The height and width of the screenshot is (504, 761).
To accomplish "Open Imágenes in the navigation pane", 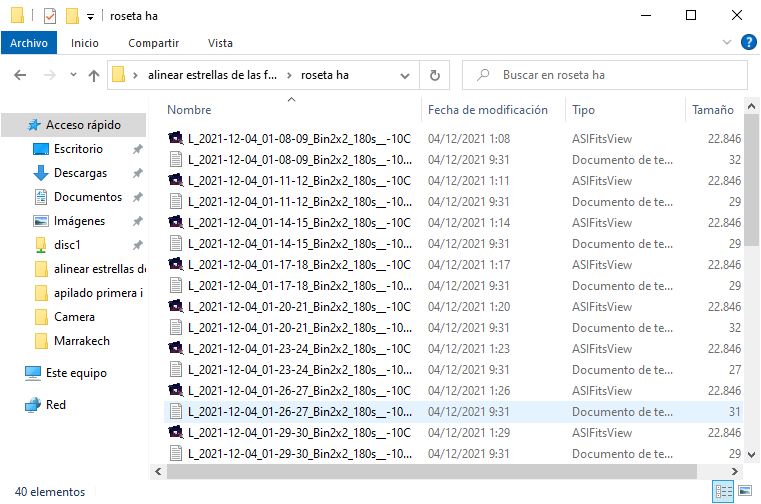I will [x=79, y=221].
